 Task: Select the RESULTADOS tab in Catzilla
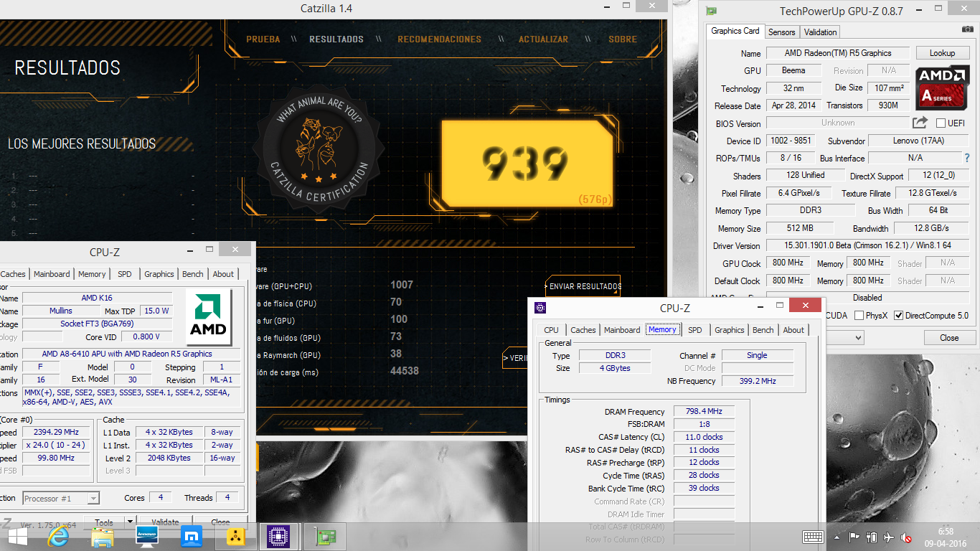[x=336, y=39]
